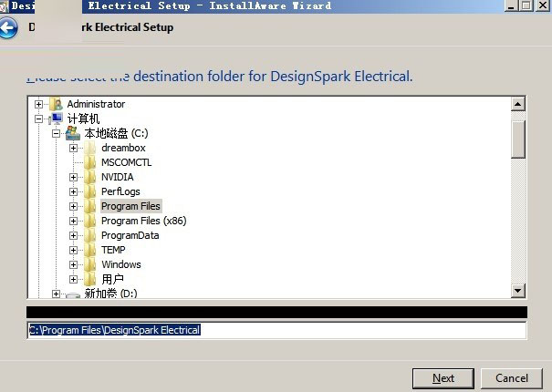The width and height of the screenshot is (552, 392).
Task: Click the Program Files folder icon
Action: (89, 206)
